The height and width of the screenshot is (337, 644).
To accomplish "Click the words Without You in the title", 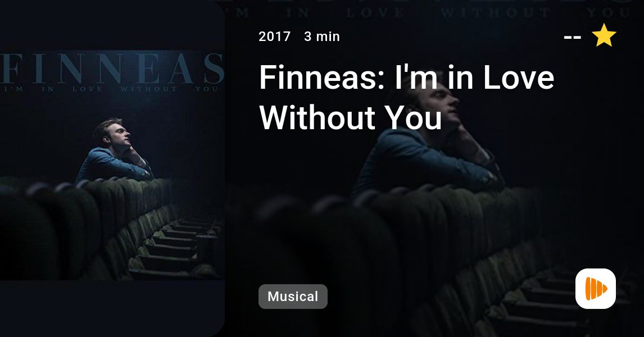I will 350,117.
